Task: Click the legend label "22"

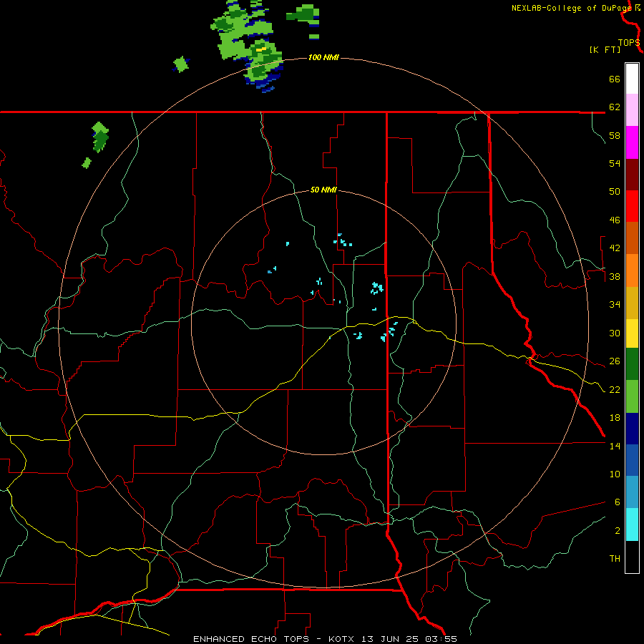Action: click(615, 389)
